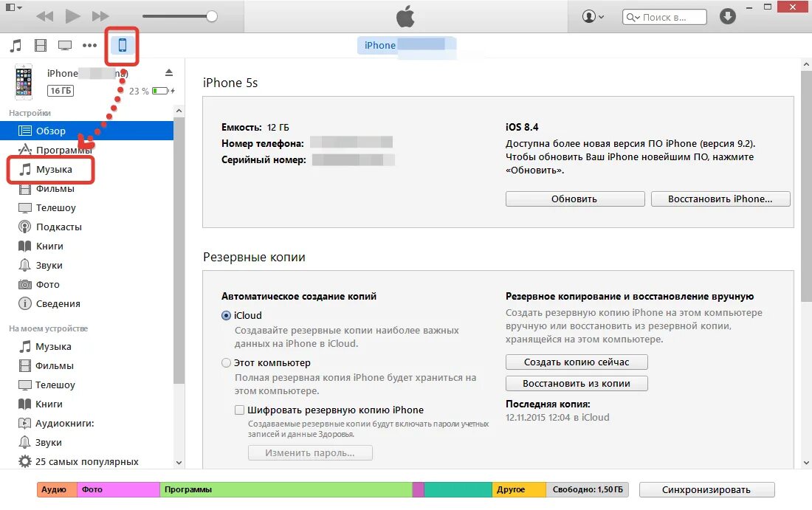The height and width of the screenshot is (510, 812).
Task: Click the Rewind playback button
Action: coord(45,16)
